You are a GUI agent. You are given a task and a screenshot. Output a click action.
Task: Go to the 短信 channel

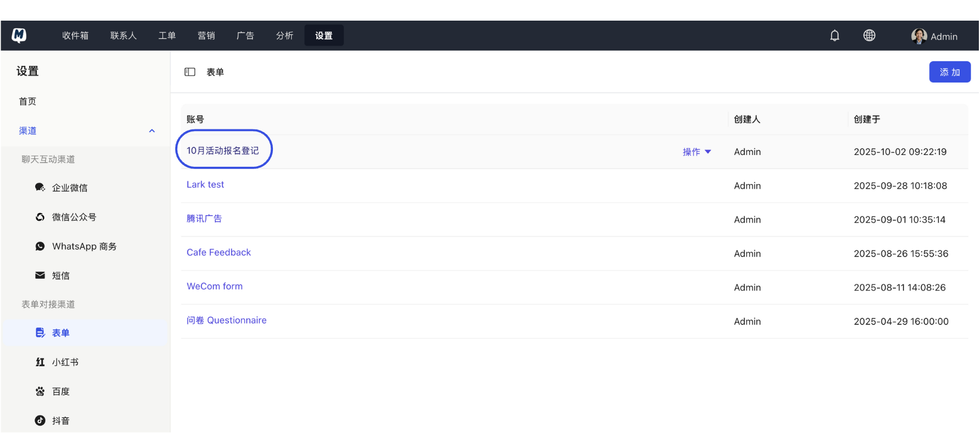coord(60,275)
